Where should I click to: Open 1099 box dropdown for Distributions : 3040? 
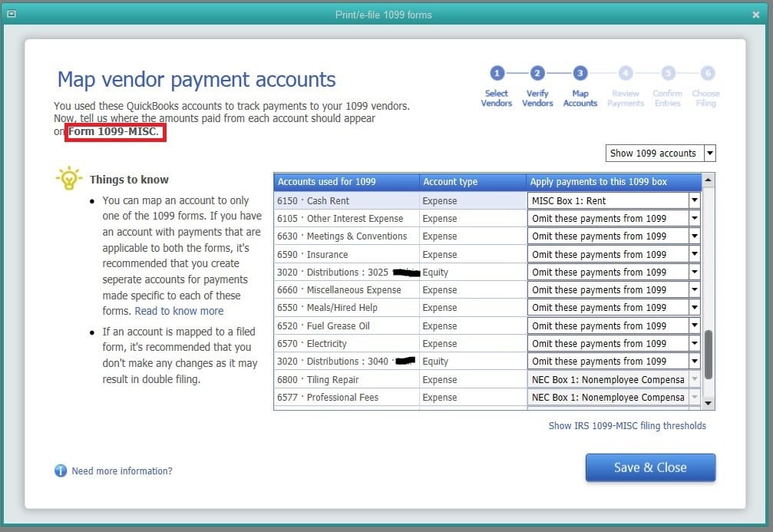tap(695, 362)
